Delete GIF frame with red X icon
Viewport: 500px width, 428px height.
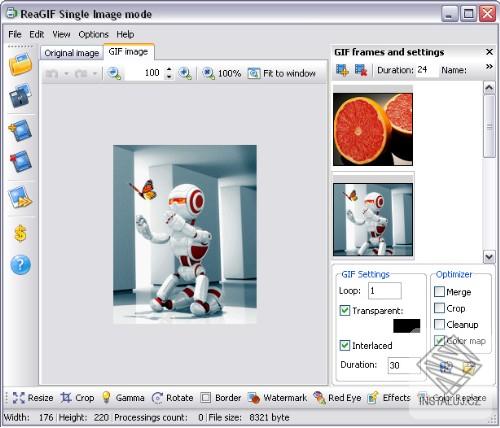(x=361, y=70)
